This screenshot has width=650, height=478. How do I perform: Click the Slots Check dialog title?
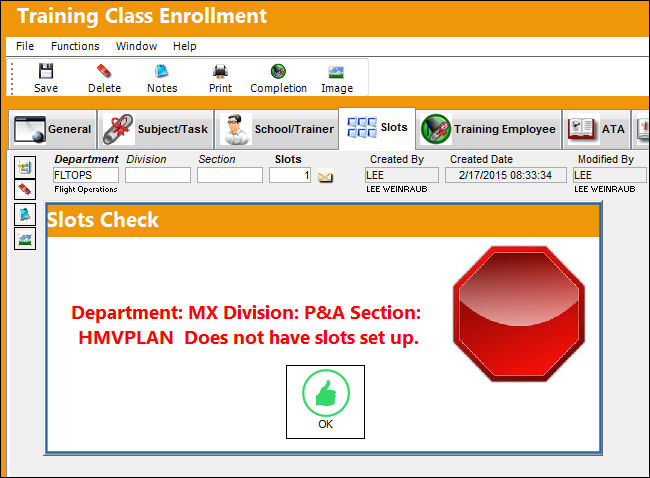tap(103, 220)
